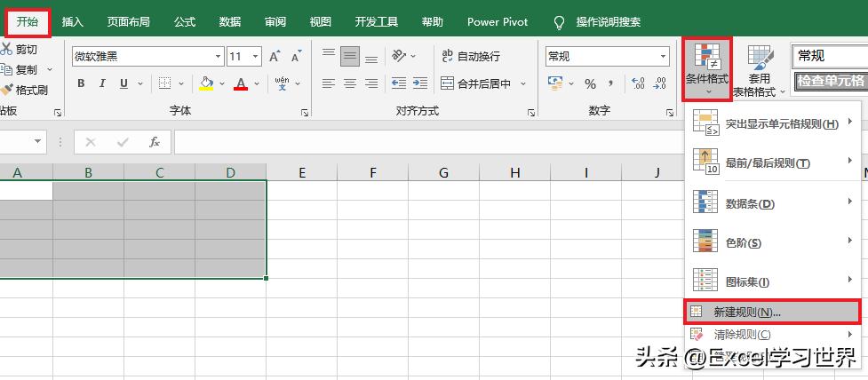
Task: Click the 操作说明搜索 search box
Action: tap(608, 22)
